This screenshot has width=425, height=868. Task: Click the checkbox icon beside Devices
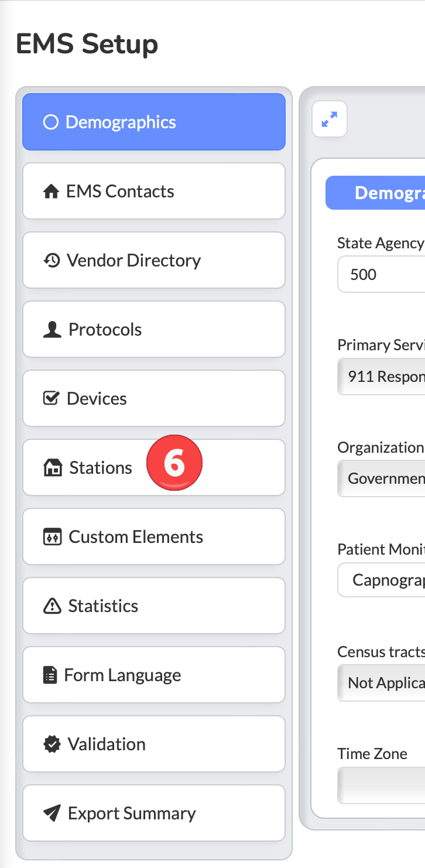pyautogui.click(x=52, y=398)
